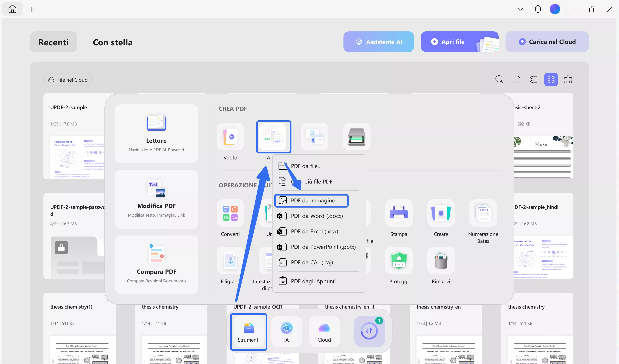Screen dimensions: 619x364
Task: Select the Filigrana tool
Action: point(230,260)
